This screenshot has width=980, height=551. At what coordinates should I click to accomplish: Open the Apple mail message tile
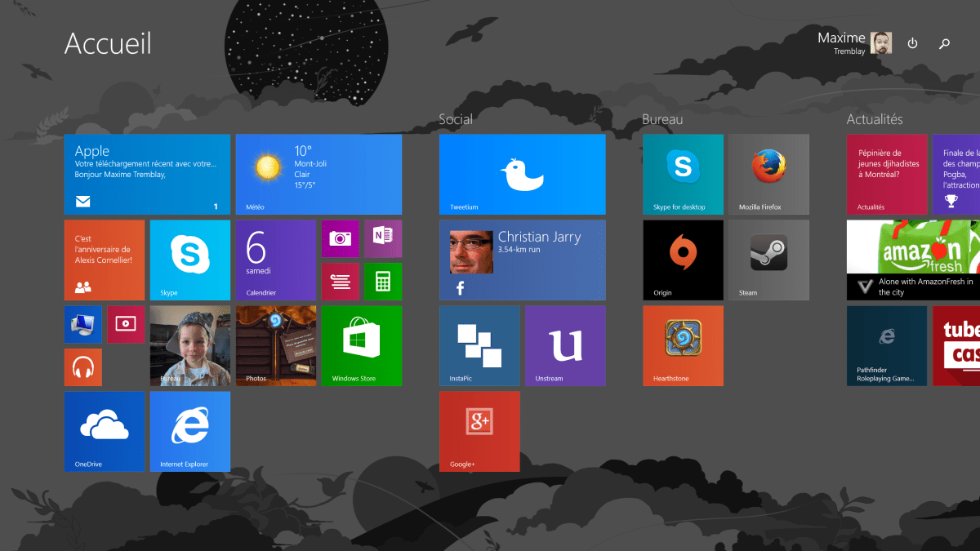[147, 174]
